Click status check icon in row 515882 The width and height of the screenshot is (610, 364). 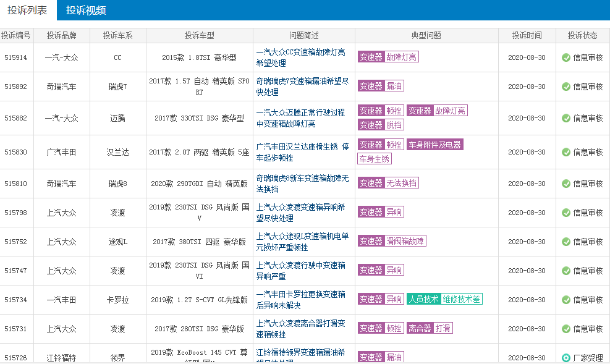566,118
